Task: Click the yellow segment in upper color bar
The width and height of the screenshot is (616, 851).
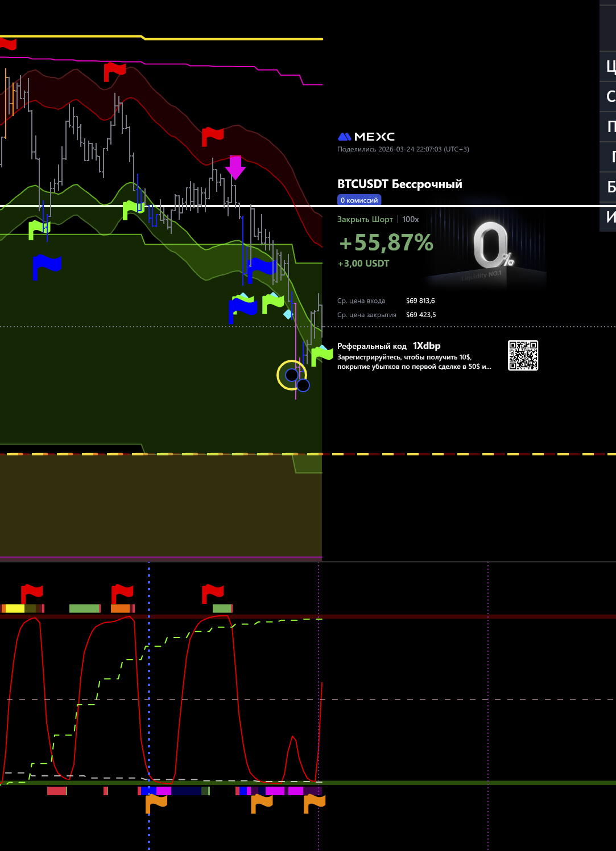Action: pos(15,609)
